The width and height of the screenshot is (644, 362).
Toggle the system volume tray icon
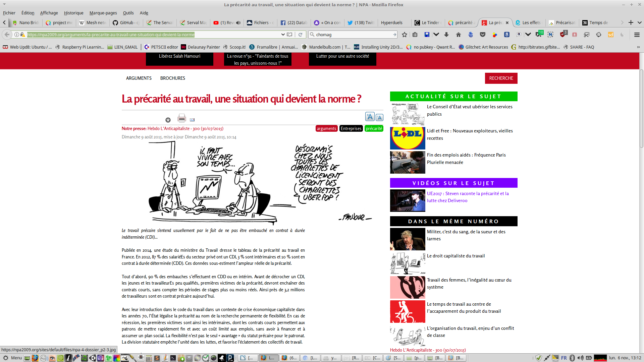(x=580, y=358)
